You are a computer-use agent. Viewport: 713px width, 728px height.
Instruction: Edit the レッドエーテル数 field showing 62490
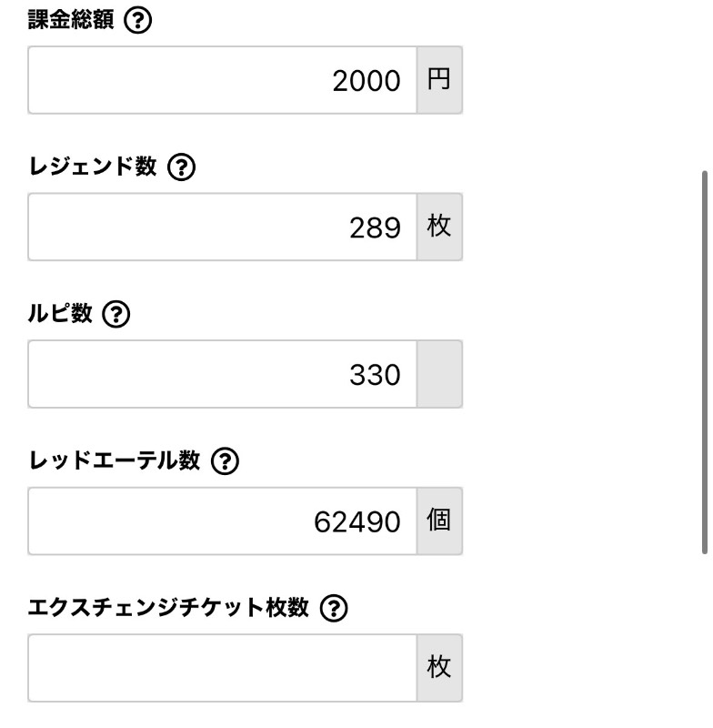[x=223, y=521]
